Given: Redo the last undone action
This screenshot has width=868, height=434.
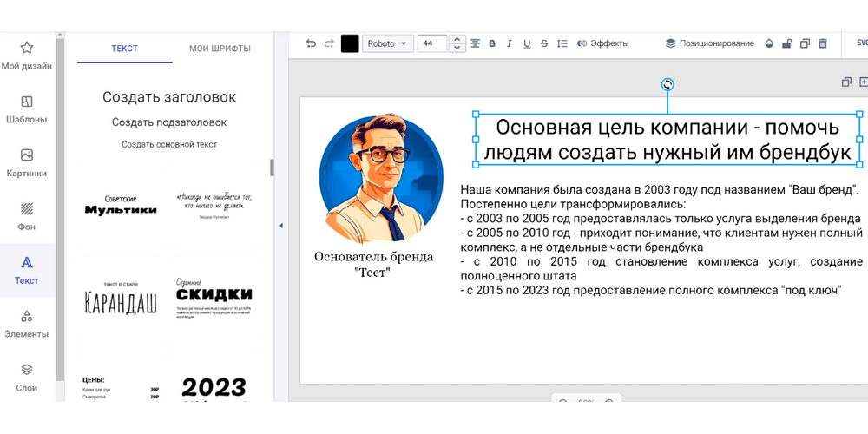Looking at the screenshot, I should pyautogui.click(x=329, y=43).
